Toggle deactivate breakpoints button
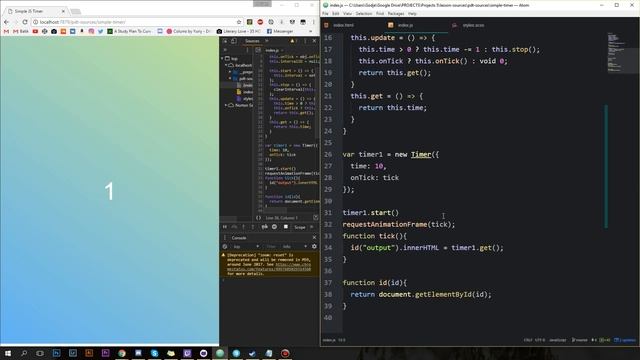Image resolution: width=640 pixels, height=360 pixels. pos(265,227)
